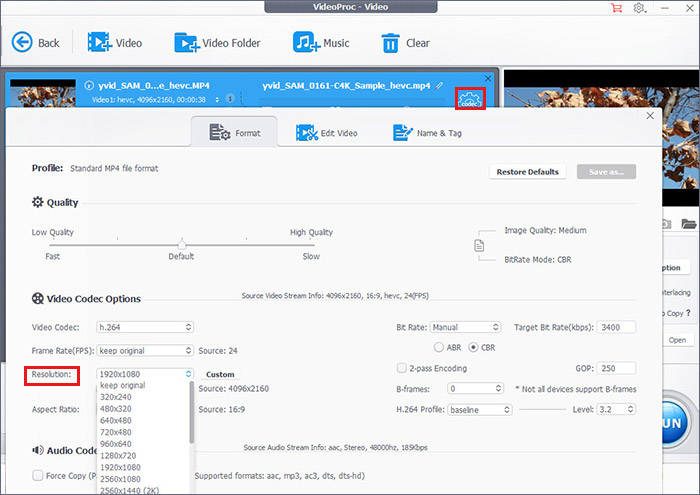Image resolution: width=700 pixels, height=495 pixels.
Task: Click the Video Codec Options reel icon
Action: [x=38, y=298]
